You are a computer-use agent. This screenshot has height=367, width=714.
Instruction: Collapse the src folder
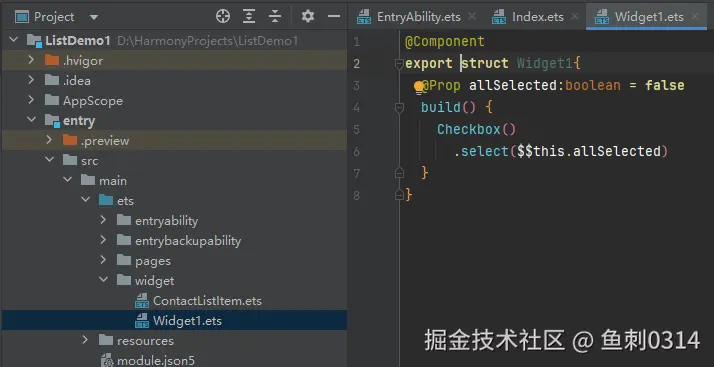(50, 160)
